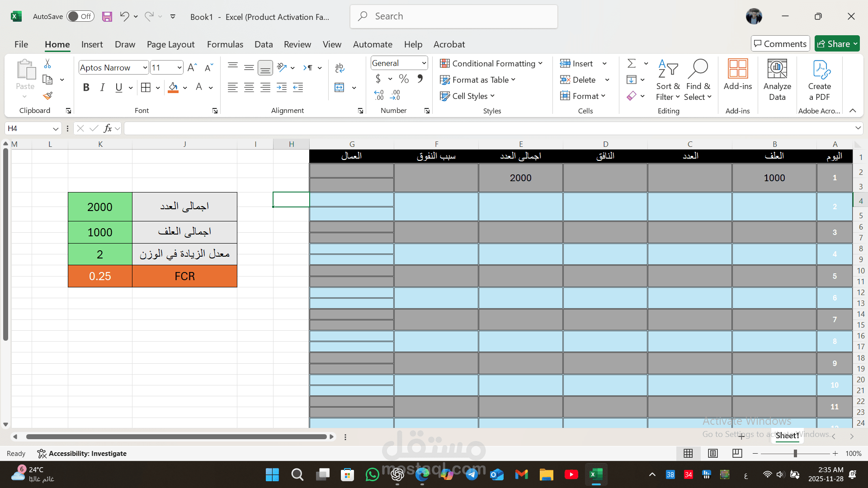
Task: Click the zoom slider handle
Action: coord(795,453)
